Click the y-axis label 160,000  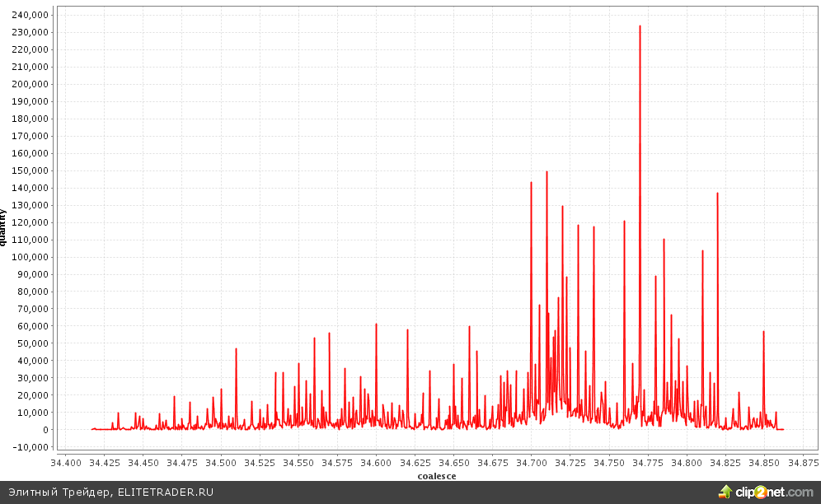click(30, 153)
